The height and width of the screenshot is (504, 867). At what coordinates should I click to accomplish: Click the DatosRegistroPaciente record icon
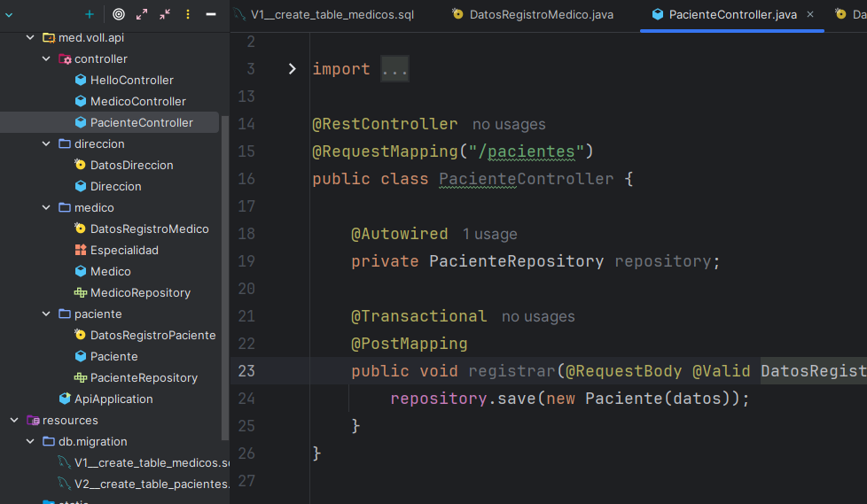coord(80,335)
